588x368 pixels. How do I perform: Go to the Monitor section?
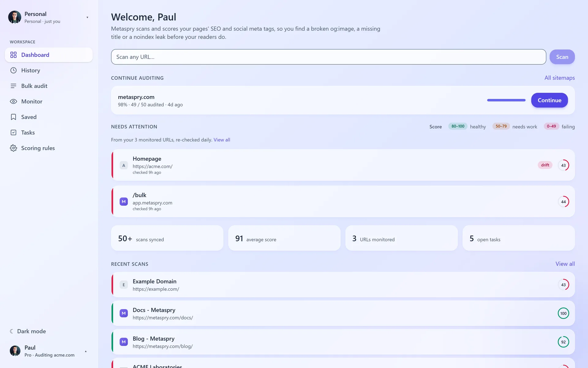pos(49,102)
